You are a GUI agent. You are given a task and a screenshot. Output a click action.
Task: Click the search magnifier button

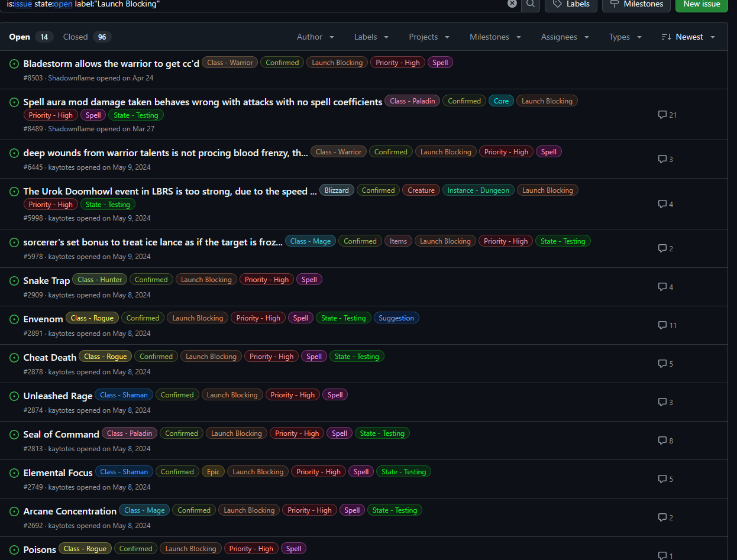pyautogui.click(x=531, y=4)
